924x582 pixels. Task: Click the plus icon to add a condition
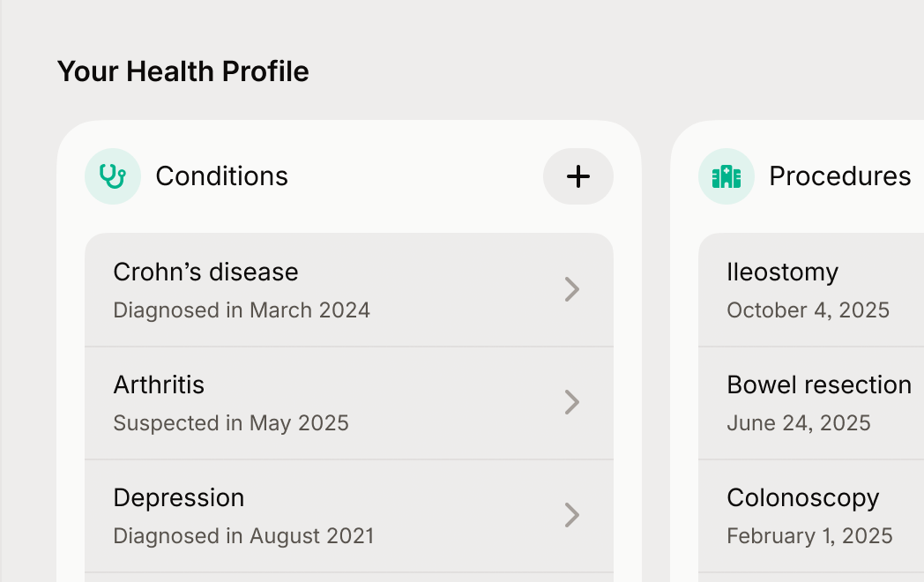point(577,176)
